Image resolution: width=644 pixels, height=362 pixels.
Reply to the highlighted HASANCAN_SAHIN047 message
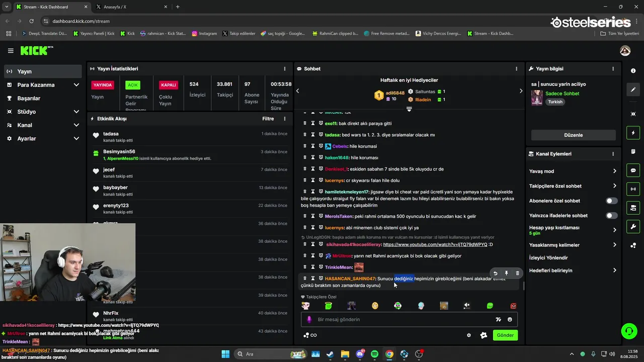(495, 274)
